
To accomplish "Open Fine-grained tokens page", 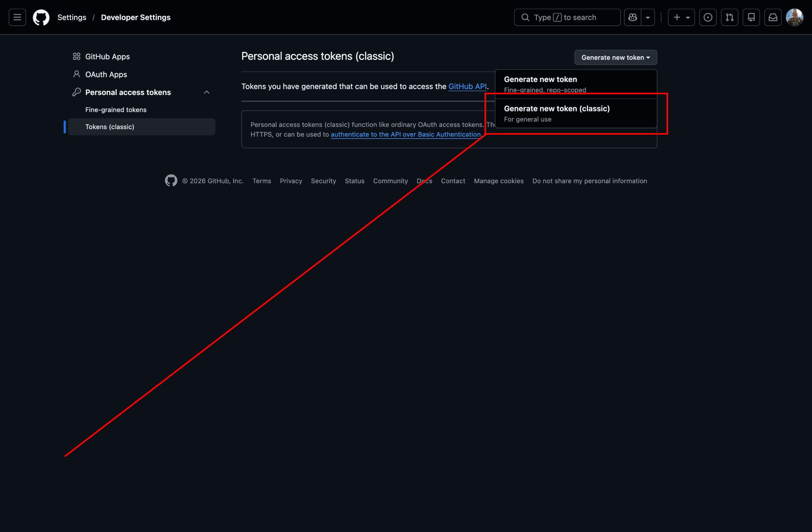I will [x=142, y=110].
